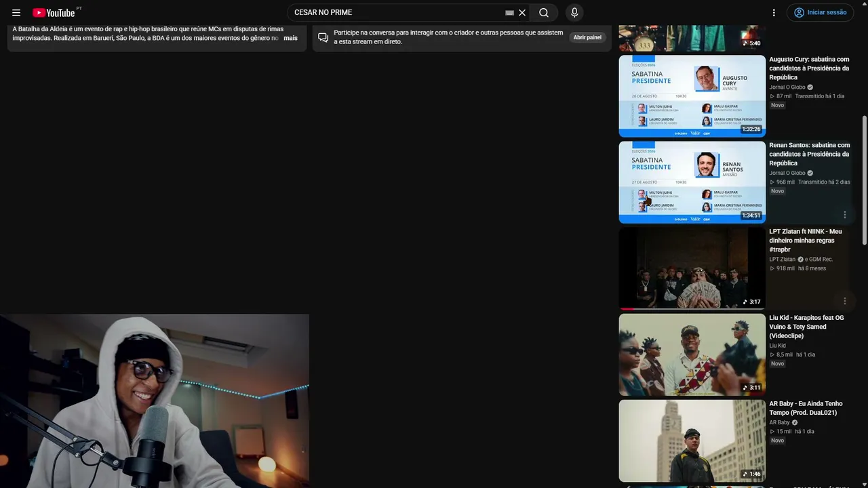Open the LPT Zlatan ft NIINK video thumbnail

pos(692,268)
